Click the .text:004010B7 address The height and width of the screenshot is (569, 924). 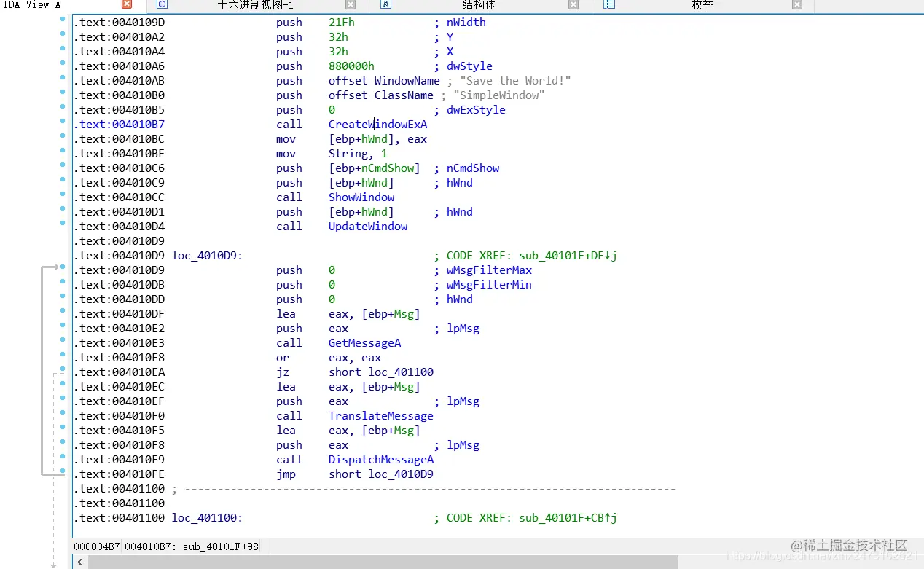[119, 125]
